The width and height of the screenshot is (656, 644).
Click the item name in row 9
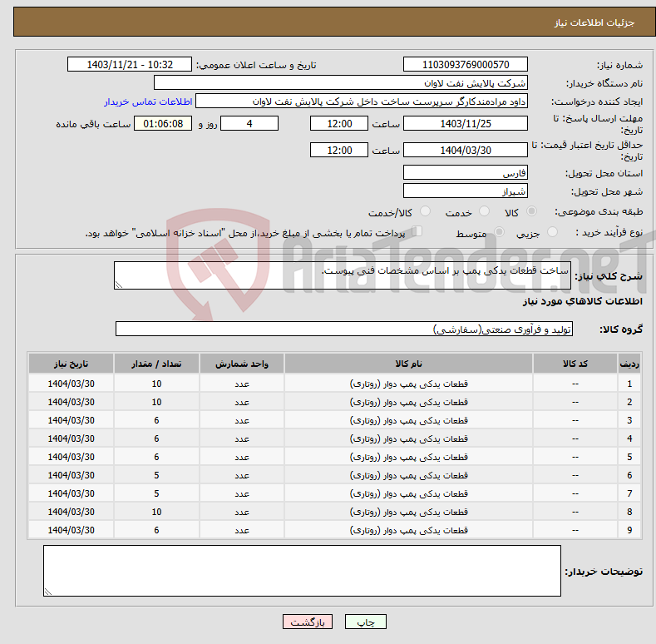pos(408,530)
